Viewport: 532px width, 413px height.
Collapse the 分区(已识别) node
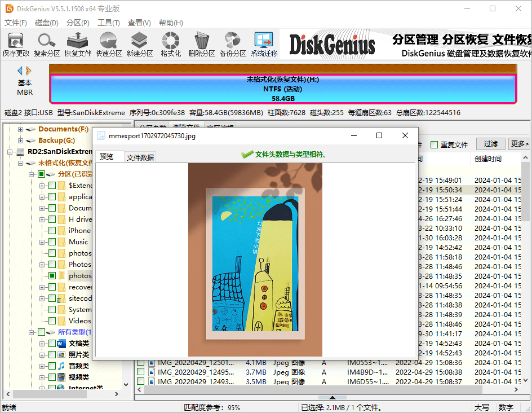(31, 174)
